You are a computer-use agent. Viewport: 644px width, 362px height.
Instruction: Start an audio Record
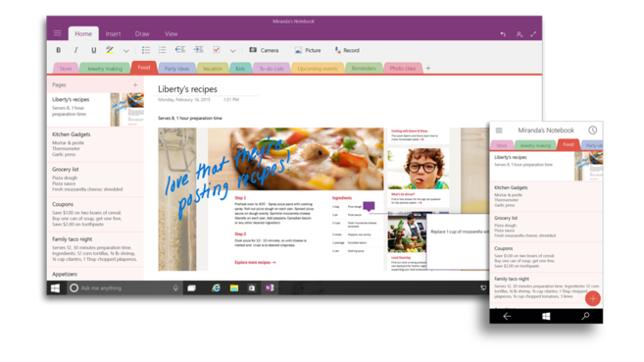(347, 50)
